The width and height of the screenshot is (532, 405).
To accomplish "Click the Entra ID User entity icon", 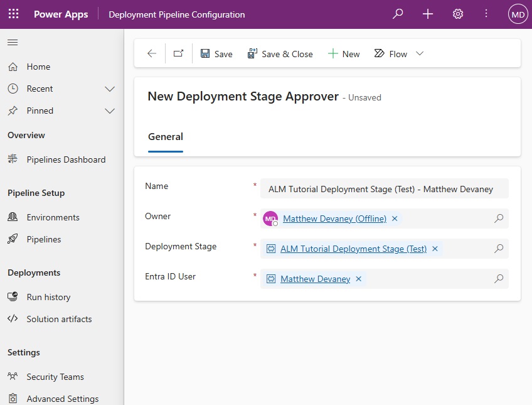I will coord(271,279).
